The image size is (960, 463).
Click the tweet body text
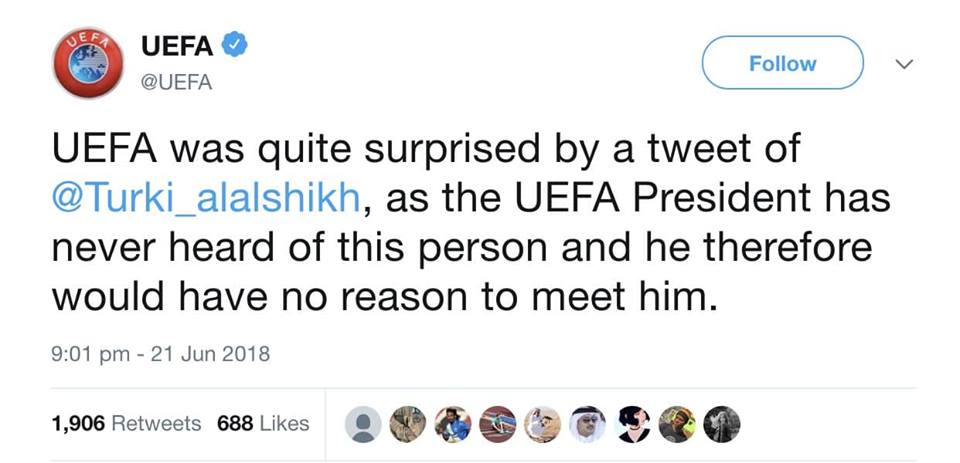[450, 247]
